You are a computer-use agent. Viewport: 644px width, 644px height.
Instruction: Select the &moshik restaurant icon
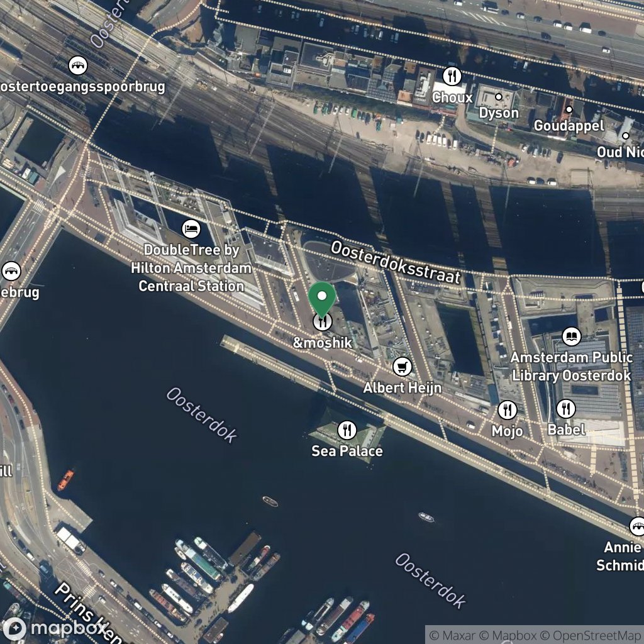point(323,322)
